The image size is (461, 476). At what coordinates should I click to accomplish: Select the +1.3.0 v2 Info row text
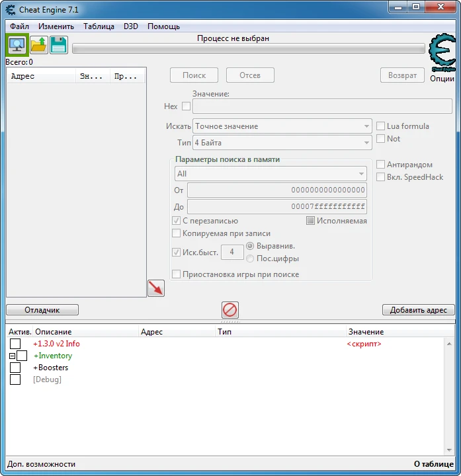click(x=56, y=344)
